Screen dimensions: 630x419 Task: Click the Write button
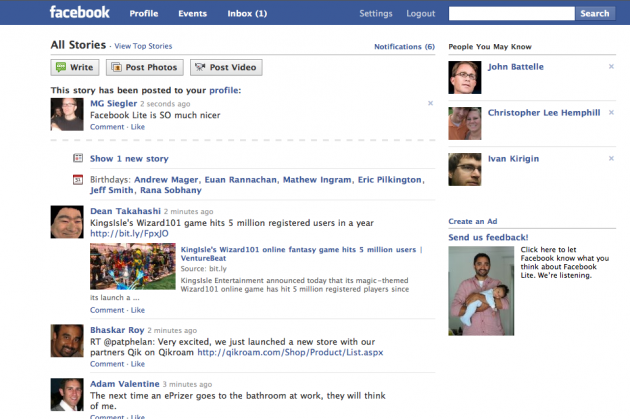(x=75, y=67)
